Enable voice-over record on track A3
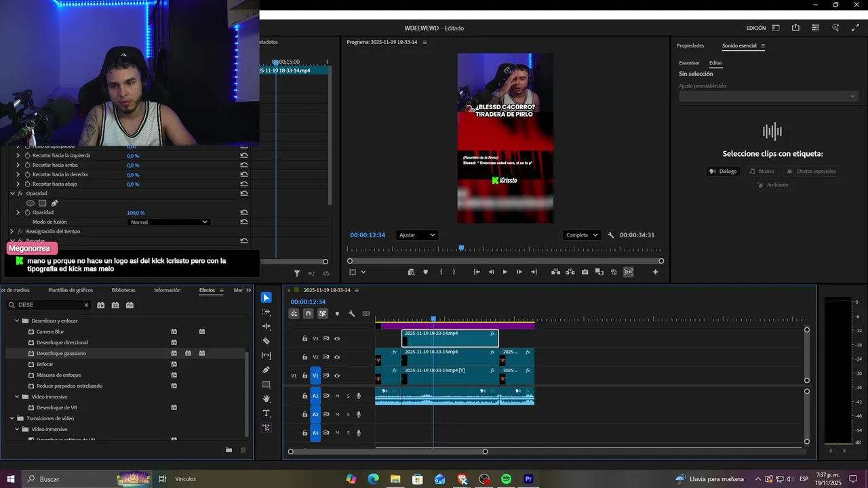The height and width of the screenshot is (488, 868). pyautogui.click(x=359, y=433)
